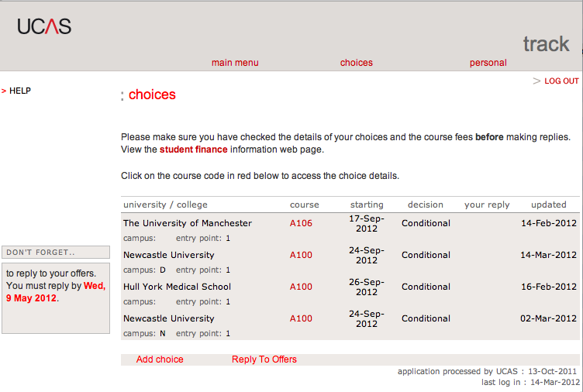Click the Add choice link
The image size is (583, 392).
pyautogui.click(x=160, y=359)
